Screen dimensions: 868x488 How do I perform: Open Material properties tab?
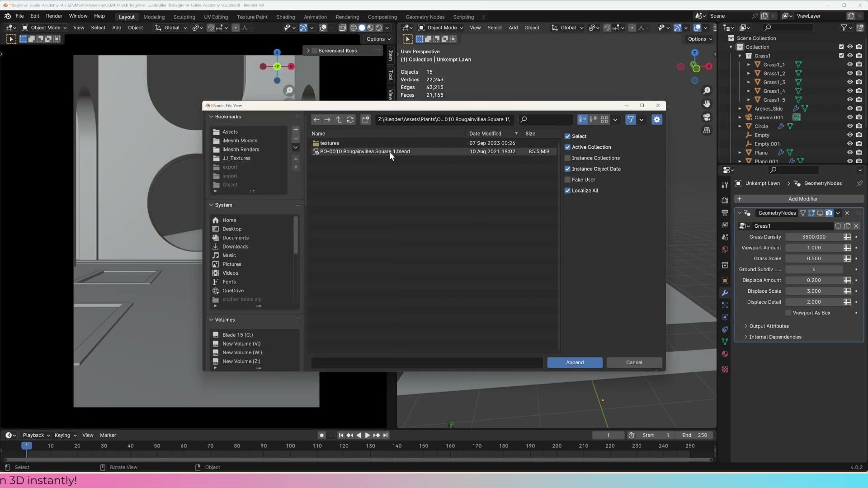[725, 354]
